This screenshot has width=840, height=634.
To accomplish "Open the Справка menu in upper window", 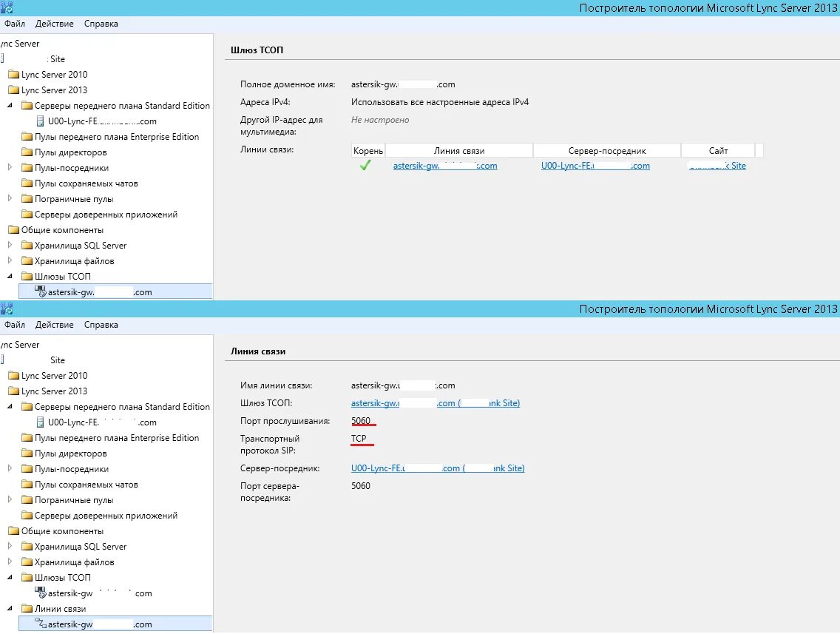I will pos(101,24).
